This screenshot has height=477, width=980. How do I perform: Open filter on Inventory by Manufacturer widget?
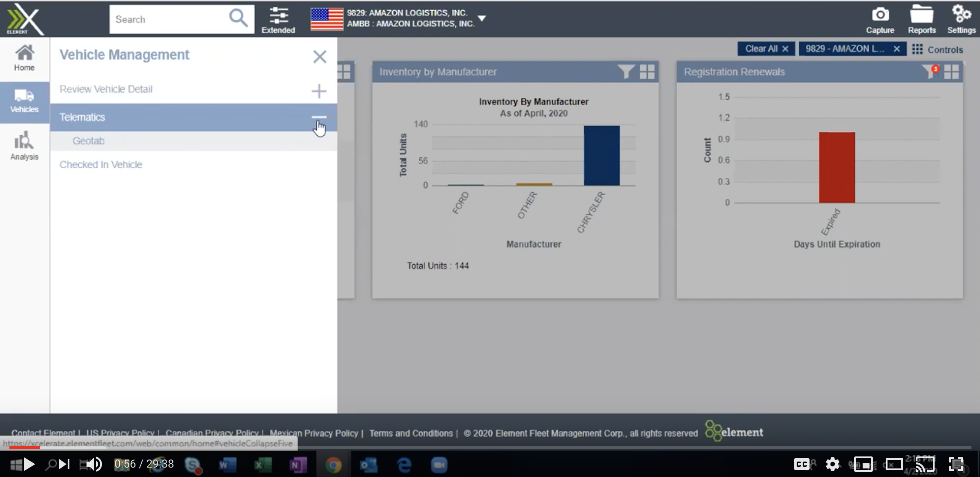626,72
